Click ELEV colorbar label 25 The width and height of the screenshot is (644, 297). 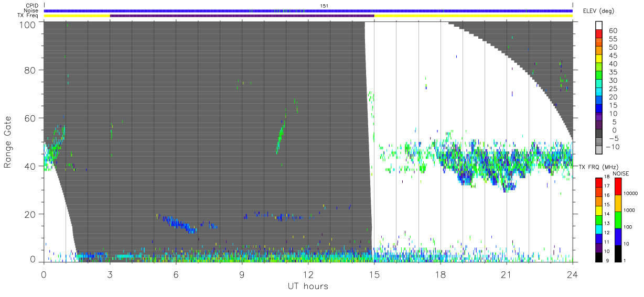coord(612,89)
